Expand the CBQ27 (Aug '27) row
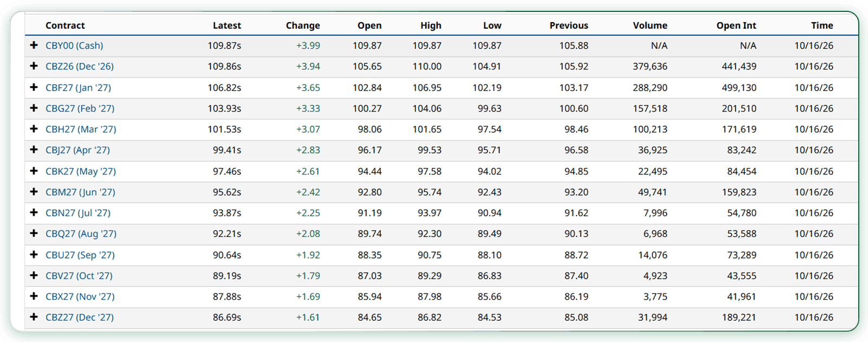This screenshot has width=868, height=342. 34,234
